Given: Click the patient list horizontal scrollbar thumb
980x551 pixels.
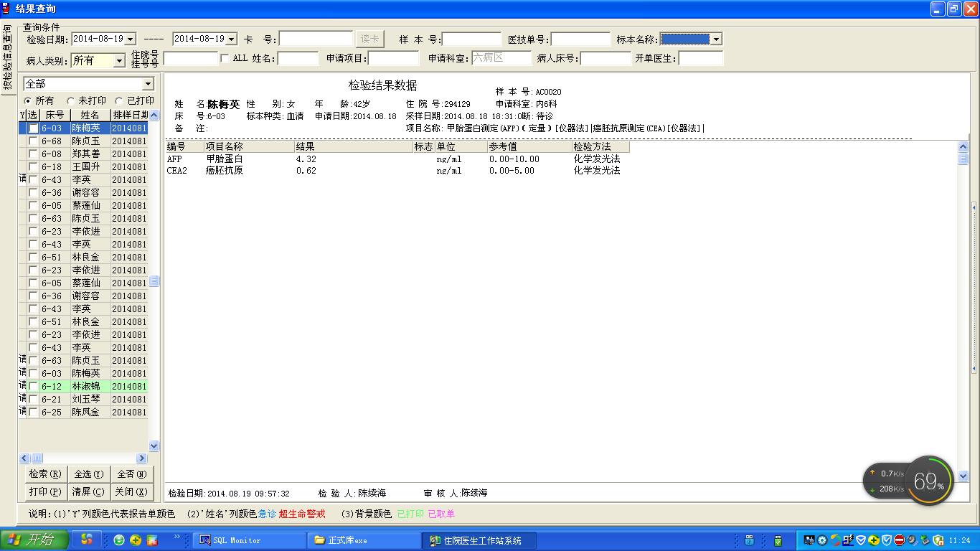Looking at the screenshot, I should (36, 458).
